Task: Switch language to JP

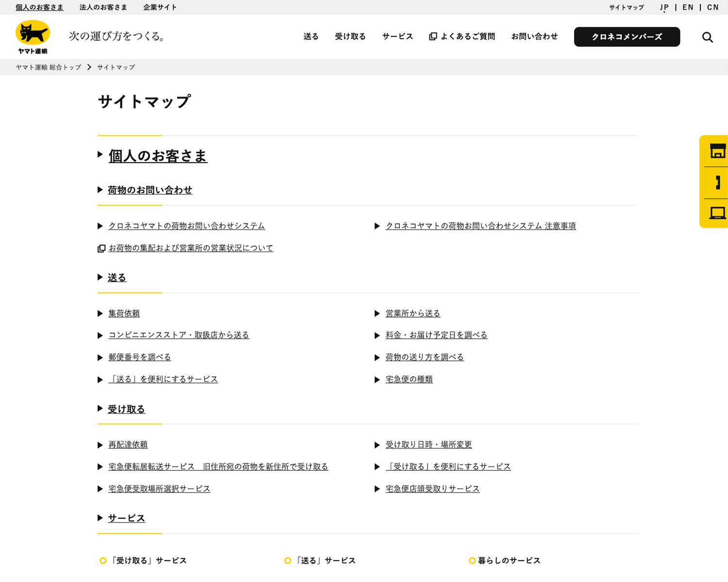Action: pyautogui.click(x=664, y=7)
